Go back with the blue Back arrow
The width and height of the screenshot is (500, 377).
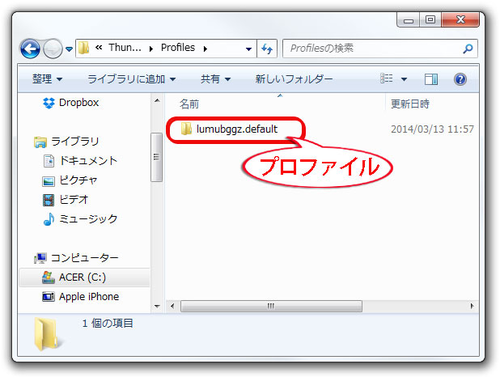(x=30, y=49)
